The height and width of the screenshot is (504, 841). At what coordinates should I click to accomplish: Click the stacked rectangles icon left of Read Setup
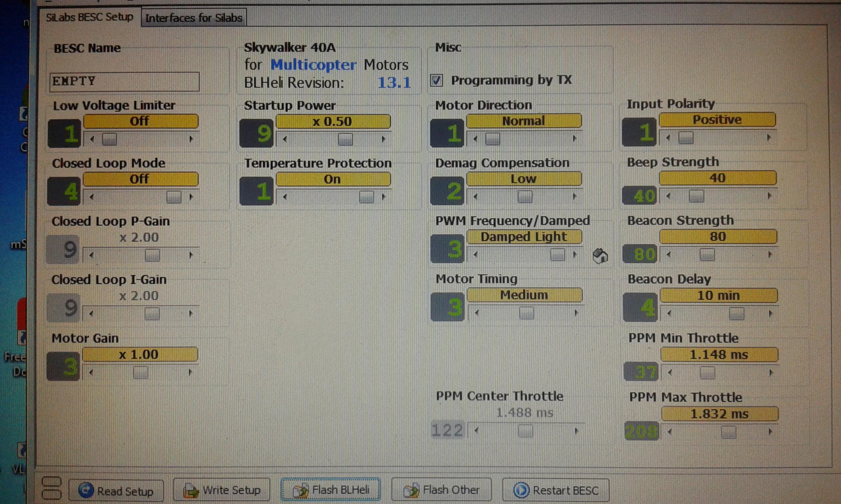coord(51,488)
